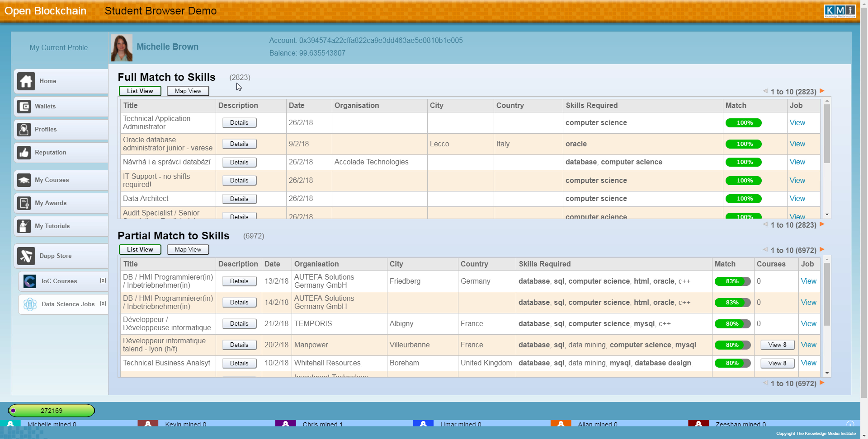
Task: Open My Awards certificate icon
Action: (x=24, y=203)
